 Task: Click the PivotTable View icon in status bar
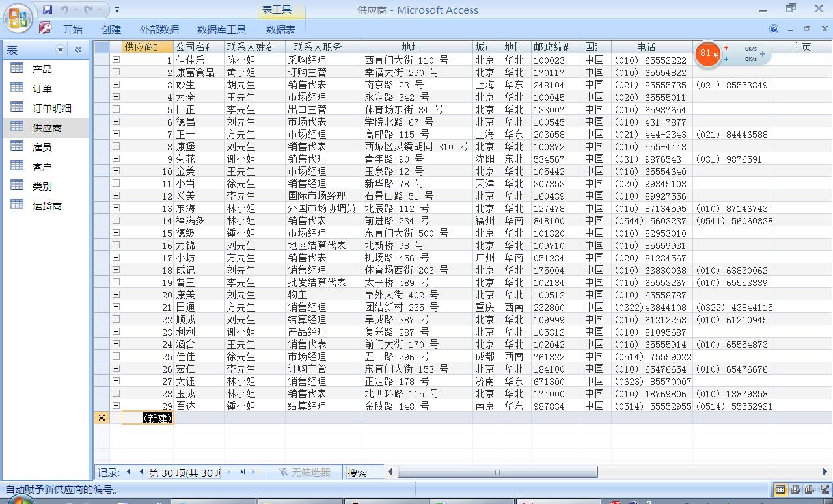tap(795, 490)
